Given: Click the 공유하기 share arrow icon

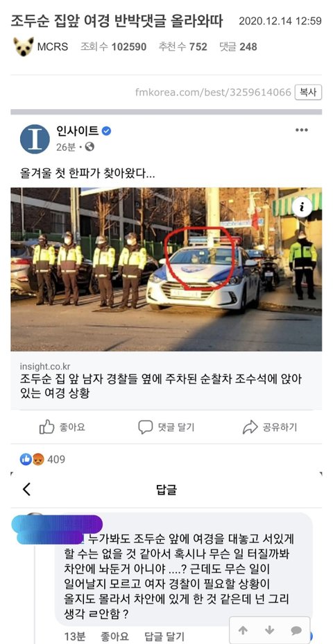Looking at the screenshot, I should click(250, 427).
